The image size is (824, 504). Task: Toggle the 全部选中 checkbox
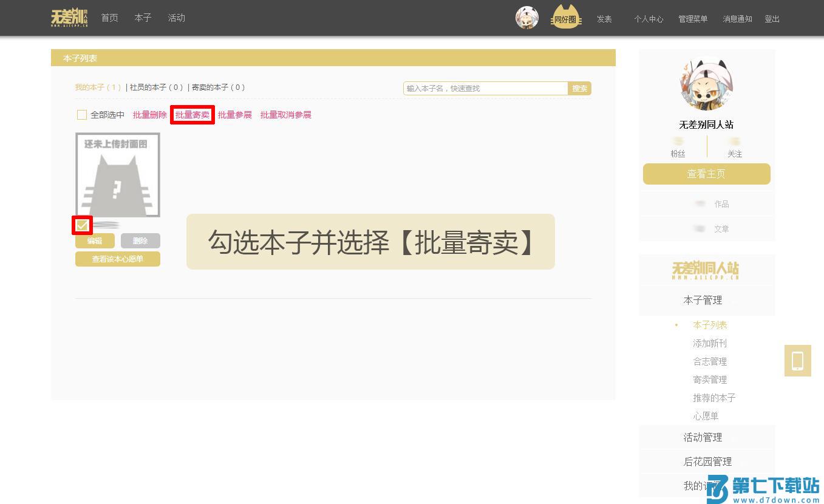pyautogui.click(x=82, y=115)
